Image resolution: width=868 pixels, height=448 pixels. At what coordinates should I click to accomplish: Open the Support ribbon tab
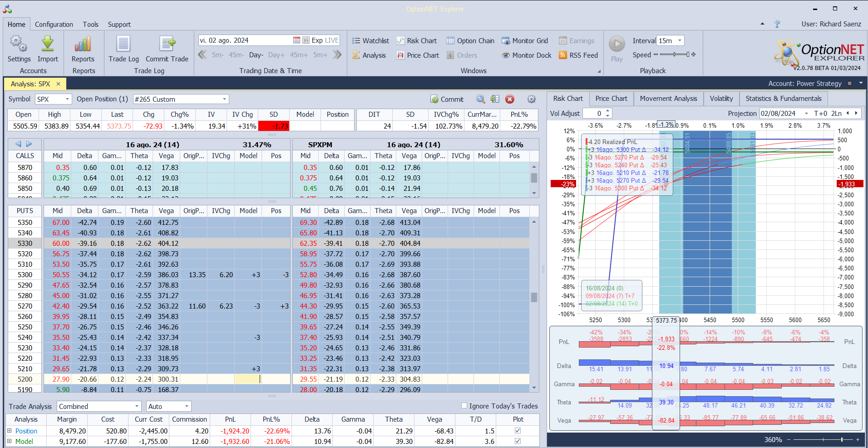(x=119, y=25)
